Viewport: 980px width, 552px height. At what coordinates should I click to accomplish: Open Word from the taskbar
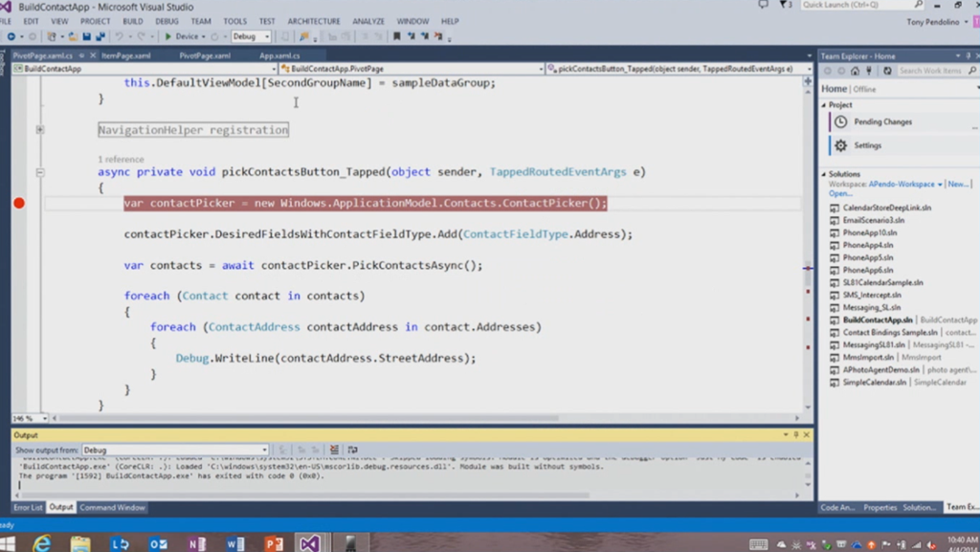tap(235, 543)
